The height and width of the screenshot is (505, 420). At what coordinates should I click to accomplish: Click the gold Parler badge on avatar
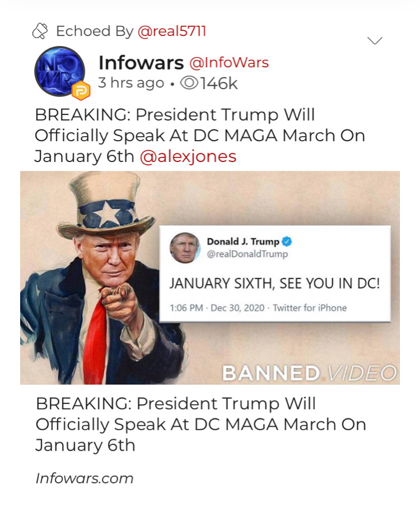81,91
